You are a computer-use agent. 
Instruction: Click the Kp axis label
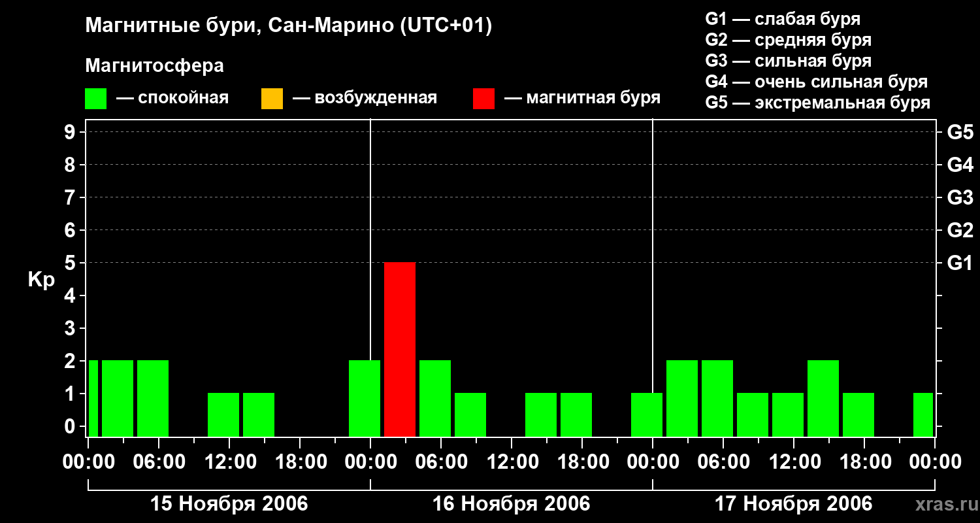41,280
